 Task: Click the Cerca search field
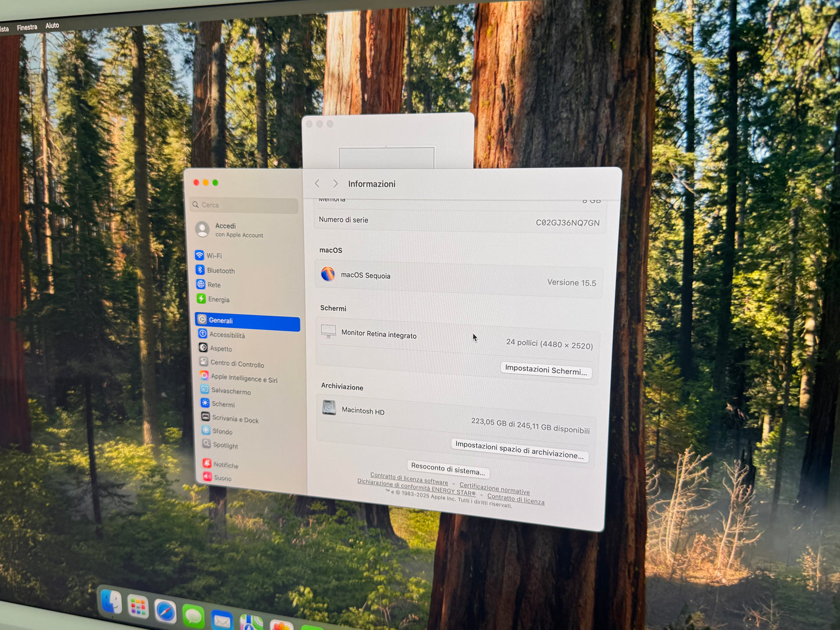pyautogui.click(x=244, y=205)
